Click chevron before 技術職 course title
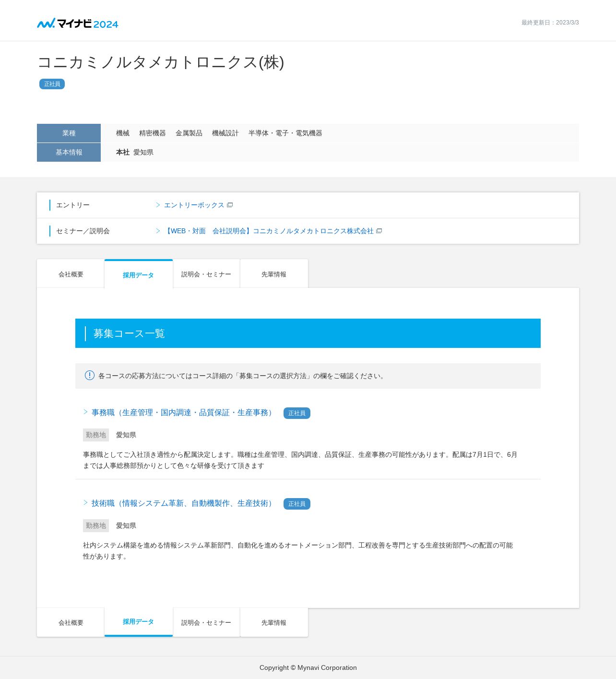Image resolution: width=616 pixels, height=679 pixels. click(x=85, y=502)
